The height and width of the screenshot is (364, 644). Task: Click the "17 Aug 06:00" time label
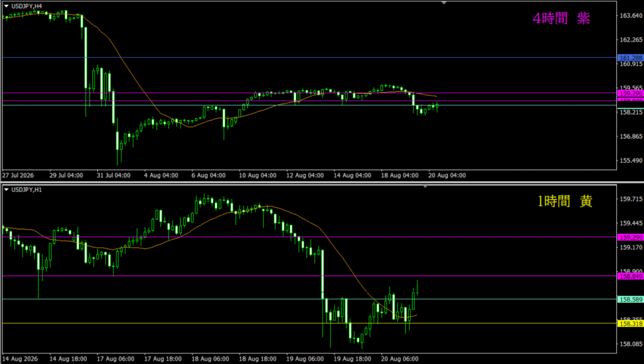coord(116,359)
